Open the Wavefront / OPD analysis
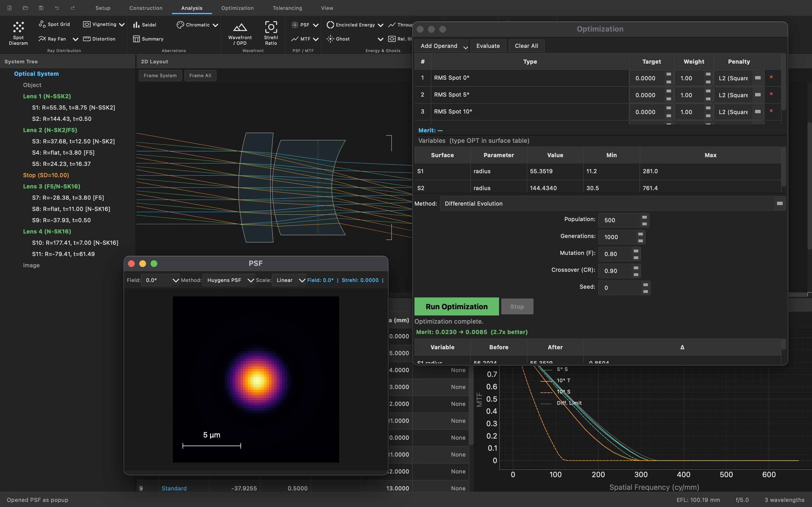Screen dimensions: 812x507 [240, 33]
